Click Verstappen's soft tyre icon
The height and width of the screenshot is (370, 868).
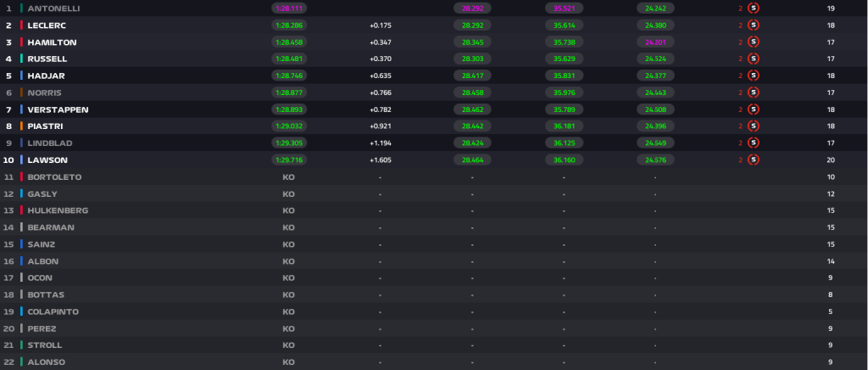[753, 109]
